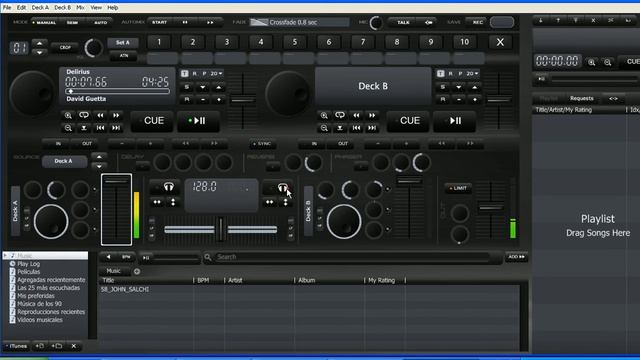The image size is (640, 360).
Task: Rewind Deck B track
Action: (x=356, y=116)
